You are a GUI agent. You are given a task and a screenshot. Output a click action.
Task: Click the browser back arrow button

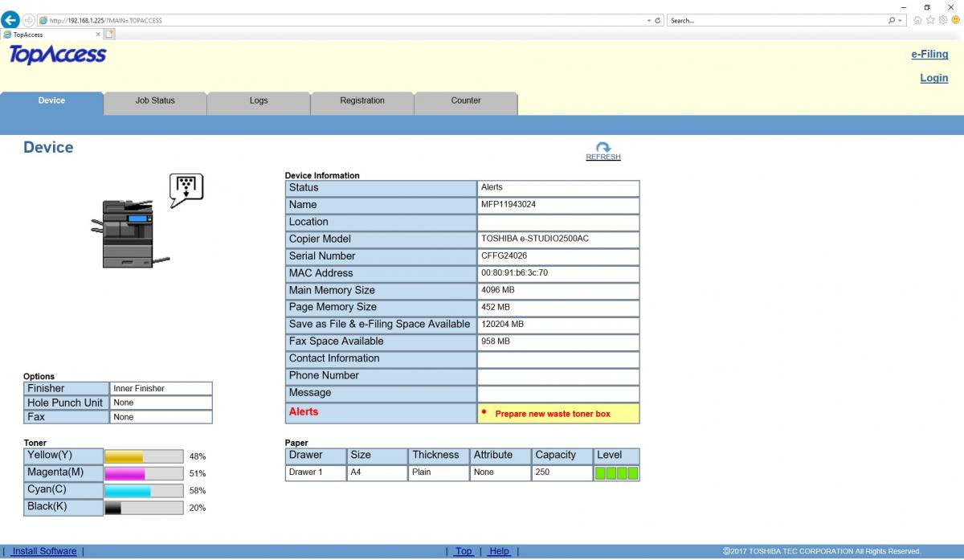[x=10, y=20]
